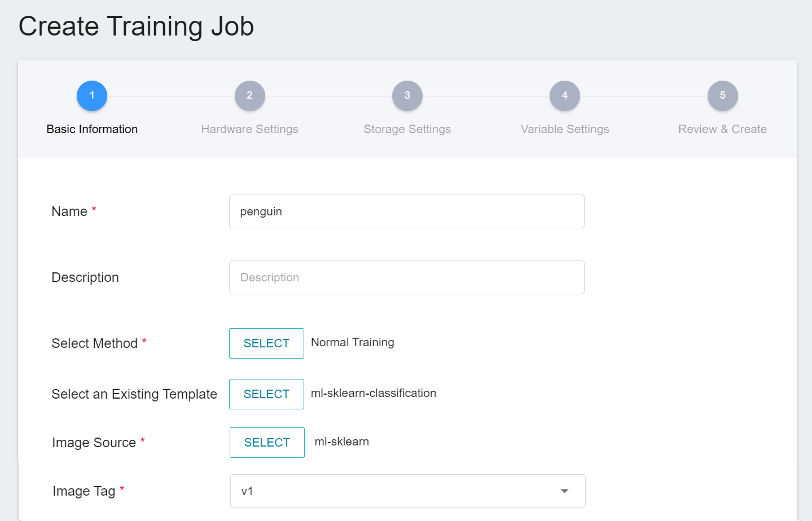Open the v1 Image Tag combo box
Image resolution: width=812 pixels, height=521 pixels.
[395, 491]
